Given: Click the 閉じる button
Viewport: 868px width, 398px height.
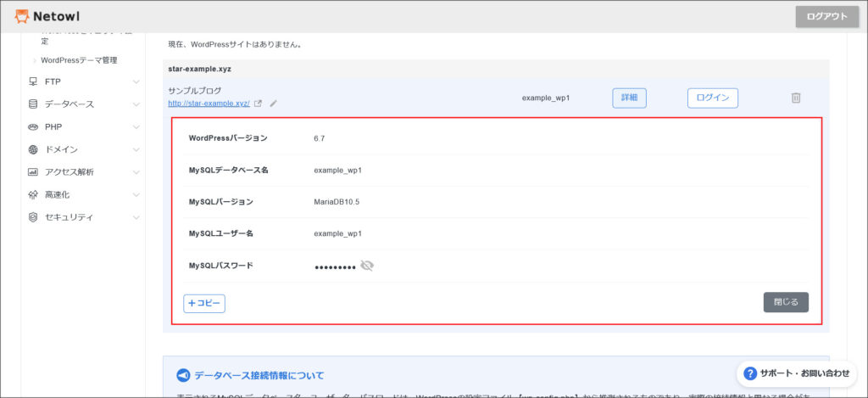Looking at the screenshot, I should pos(786,302).
